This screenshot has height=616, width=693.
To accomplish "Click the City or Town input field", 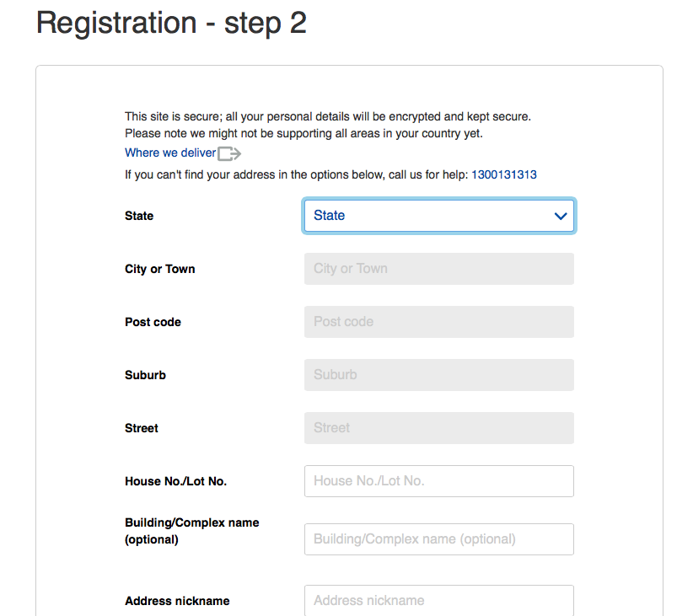I will (439, 269).
